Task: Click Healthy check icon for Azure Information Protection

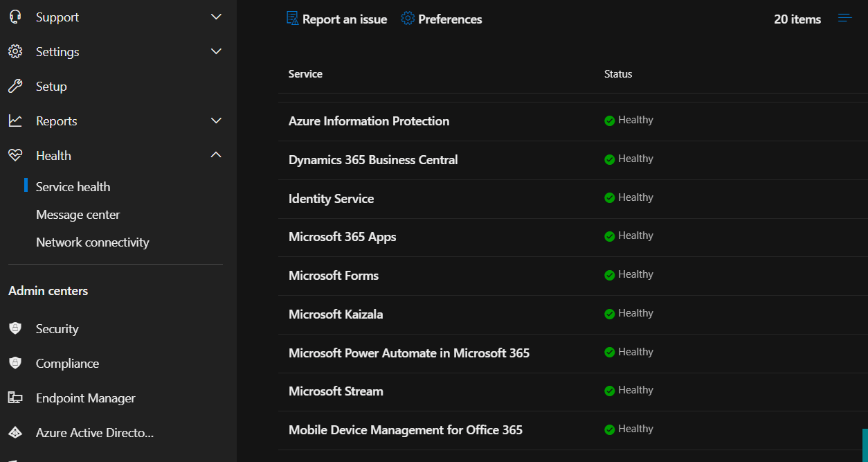Action: 610,121
